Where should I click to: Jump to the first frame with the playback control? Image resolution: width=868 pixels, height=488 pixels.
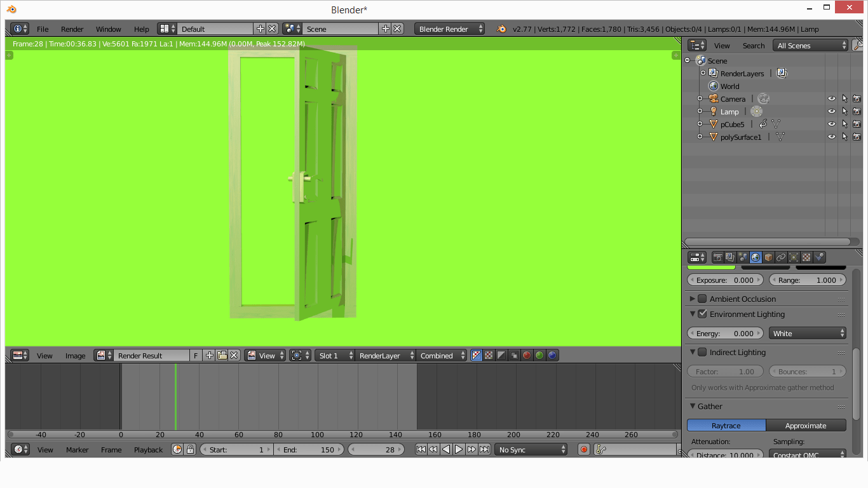[x=420, y=449]
